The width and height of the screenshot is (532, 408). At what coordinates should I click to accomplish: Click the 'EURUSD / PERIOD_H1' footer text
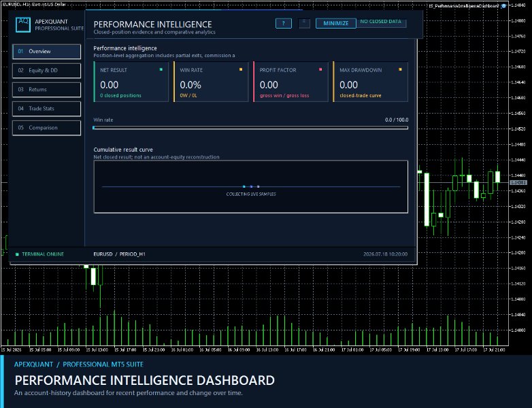tap(120, 254)
